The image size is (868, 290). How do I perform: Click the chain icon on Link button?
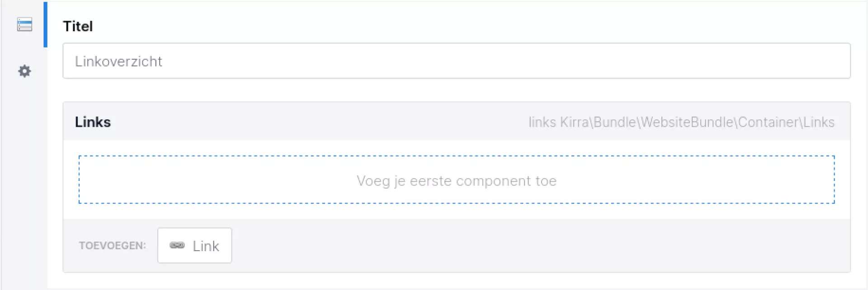click(177, 245)
